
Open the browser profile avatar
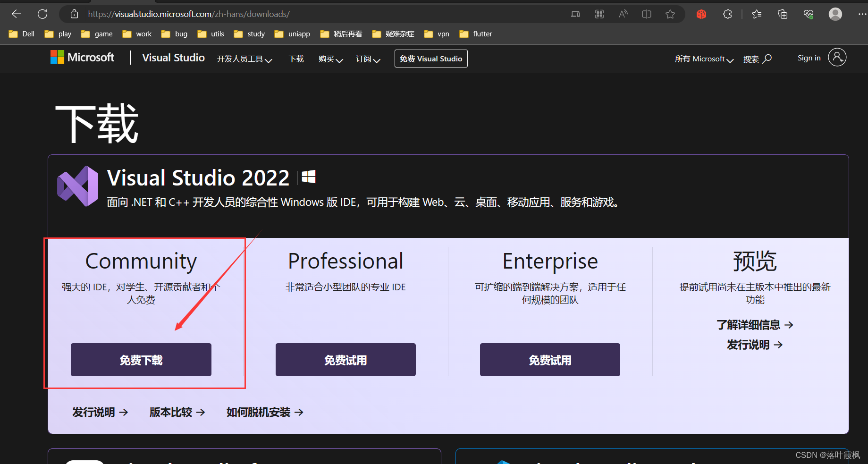(x=835, y=14)
